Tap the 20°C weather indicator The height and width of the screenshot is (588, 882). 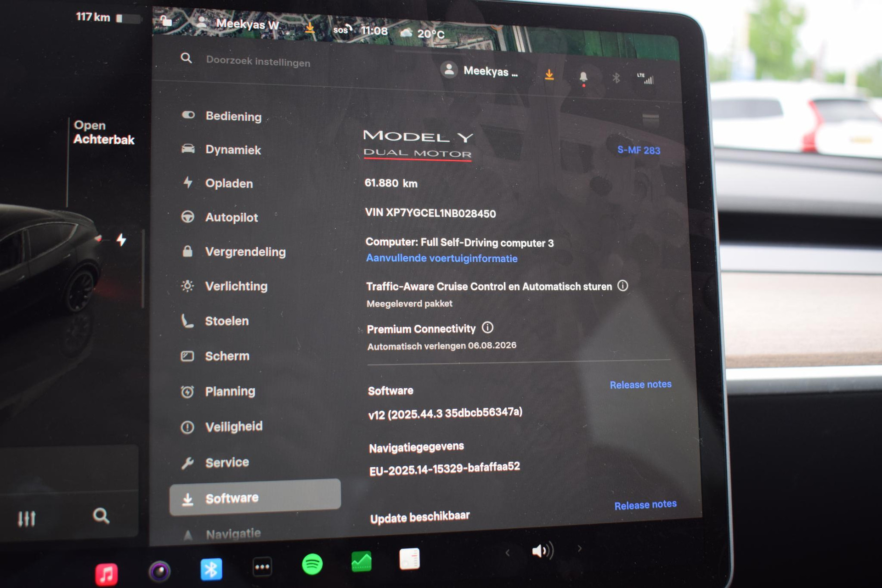(x=422, y=33)
